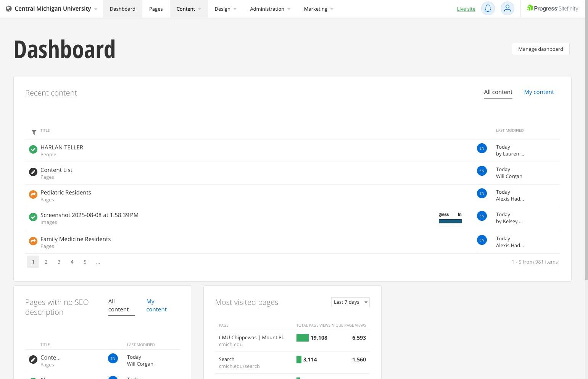Open the Design dropdown menu
This screenshot has height=379, width=588.
click(x=226, y=9)
